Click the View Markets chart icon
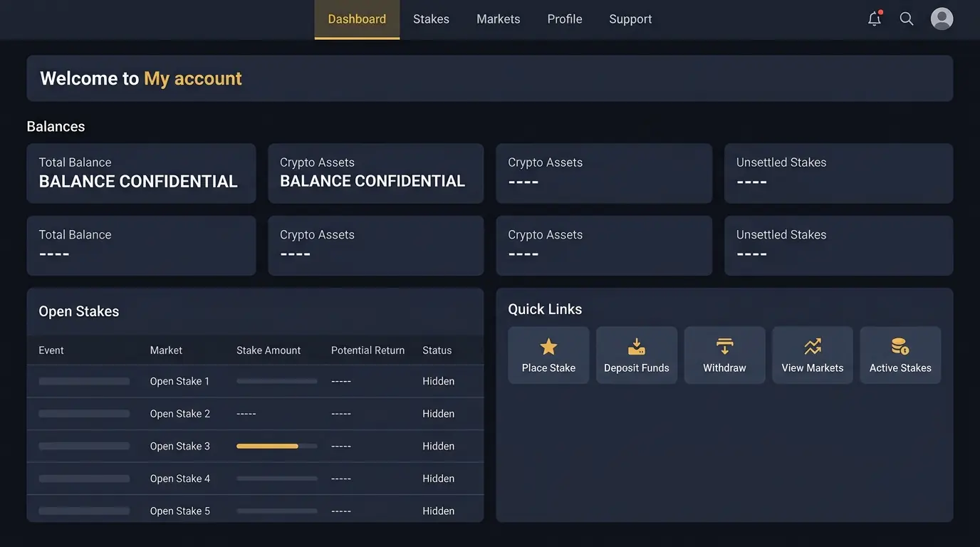Image resolution: width=980 pixels, height=547 pixels. tap(813, 347)
